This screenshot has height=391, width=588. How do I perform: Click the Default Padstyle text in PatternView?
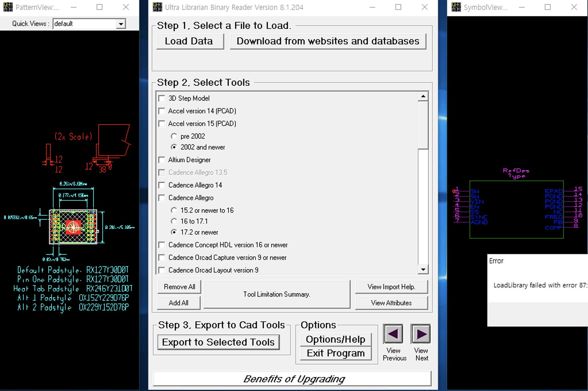coord(73,270)
